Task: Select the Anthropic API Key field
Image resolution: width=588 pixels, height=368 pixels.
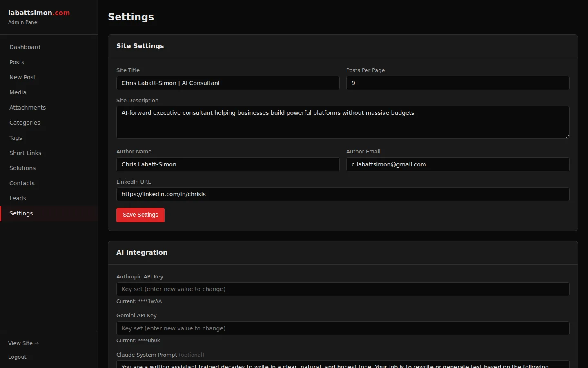Action: (x=343, y=289)
